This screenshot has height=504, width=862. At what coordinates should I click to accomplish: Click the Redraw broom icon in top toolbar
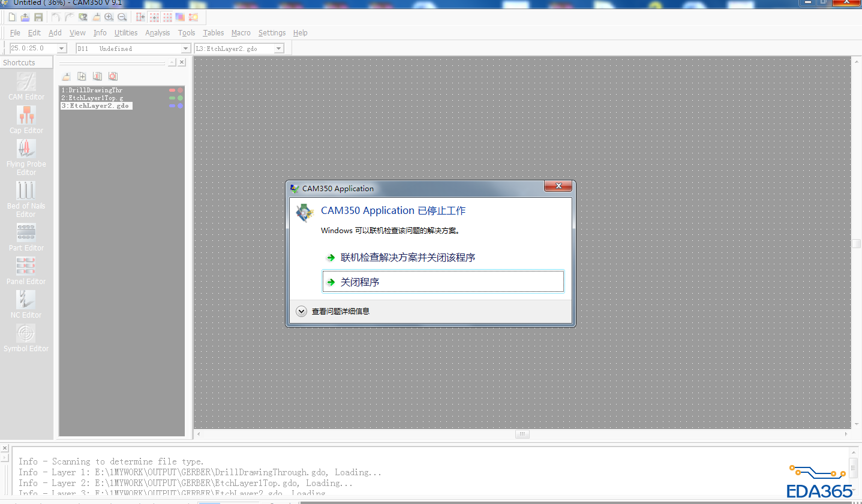(96, 17)
